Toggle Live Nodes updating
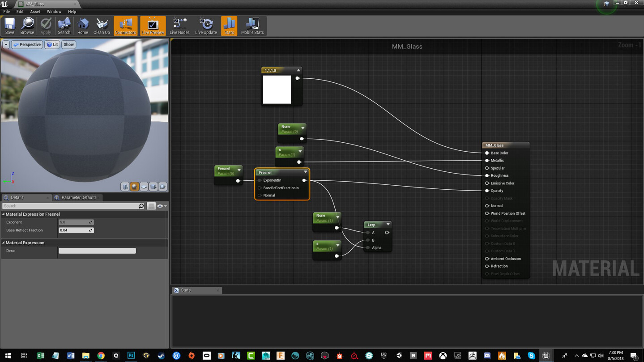 click(x=179, y=26)
